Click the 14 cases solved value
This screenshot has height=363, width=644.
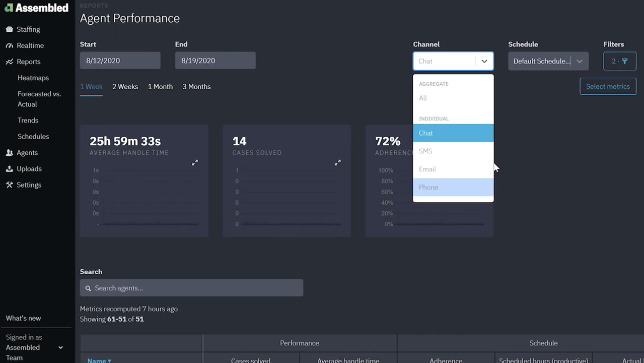tap(239, 141)
